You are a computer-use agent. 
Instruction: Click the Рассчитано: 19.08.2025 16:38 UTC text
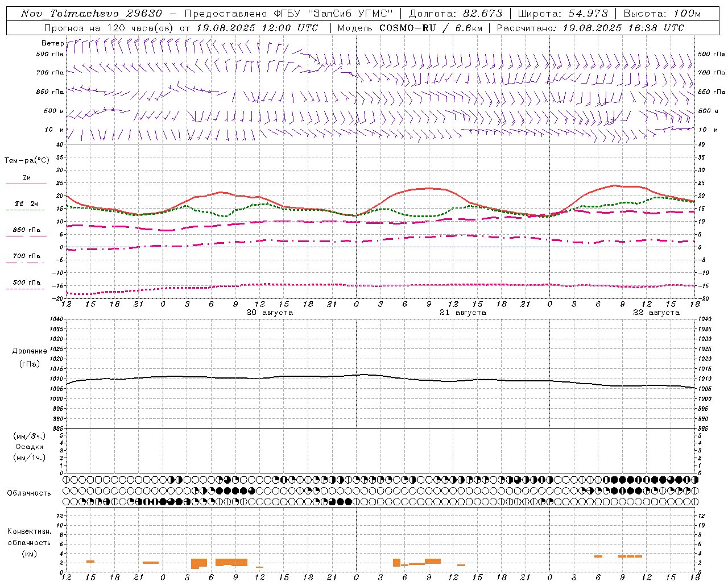coord(590,28)
